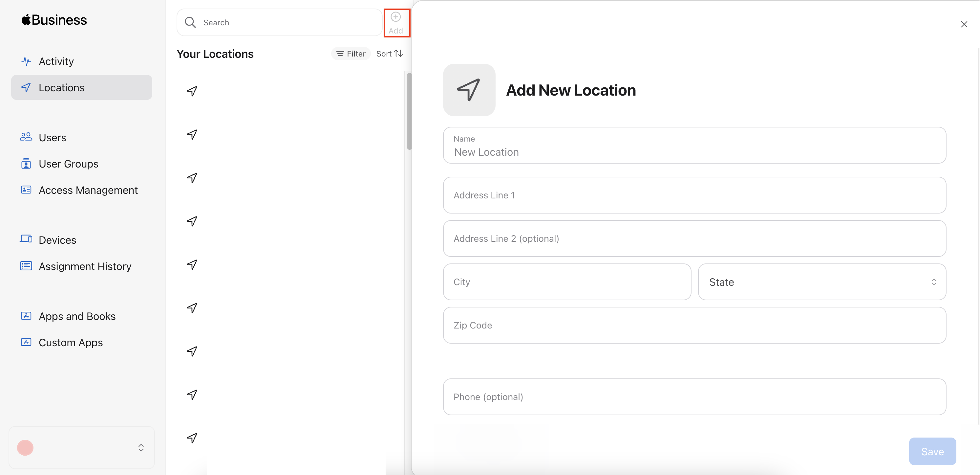Click the locations list scrollbar
The width and height of the screenshot is (980, 475).
click(409, 111)
